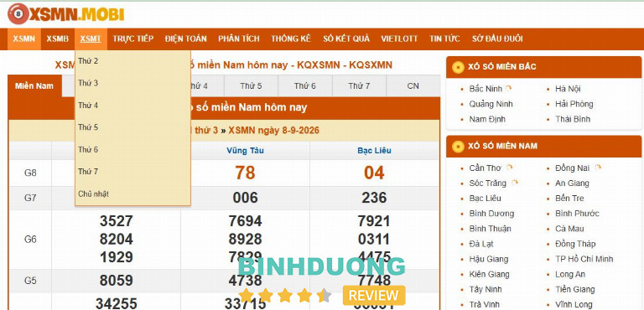Click G8 result 78 for Vũng Tàu
Screen dimensions: 644x310
[245, 173]
